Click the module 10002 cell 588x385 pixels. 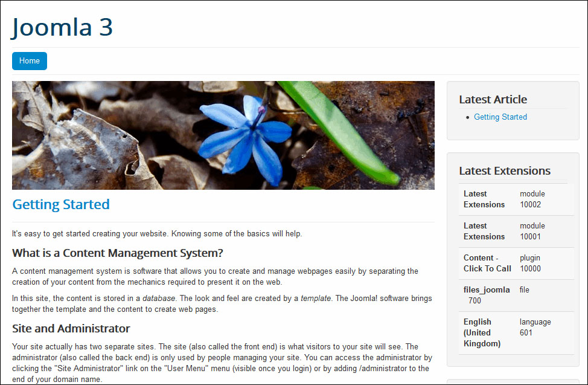click(532, 199)
